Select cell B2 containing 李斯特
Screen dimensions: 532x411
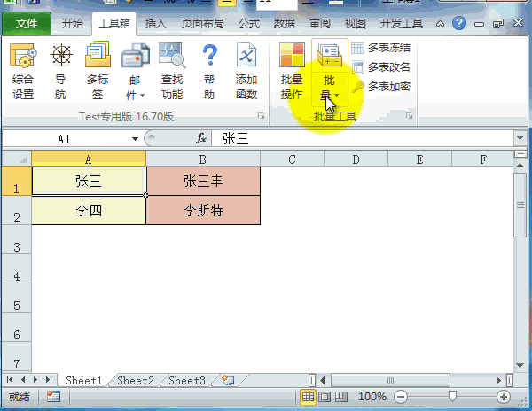[203, 211]
